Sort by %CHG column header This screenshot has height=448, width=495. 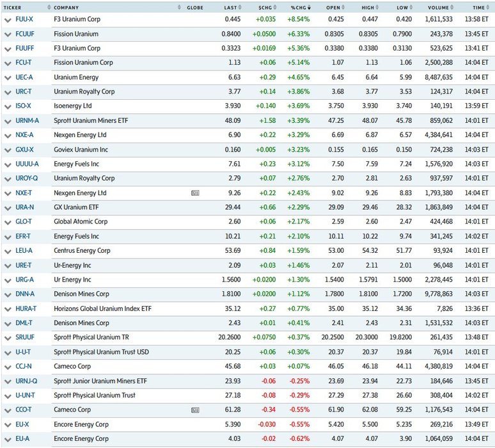coord(301,7)
